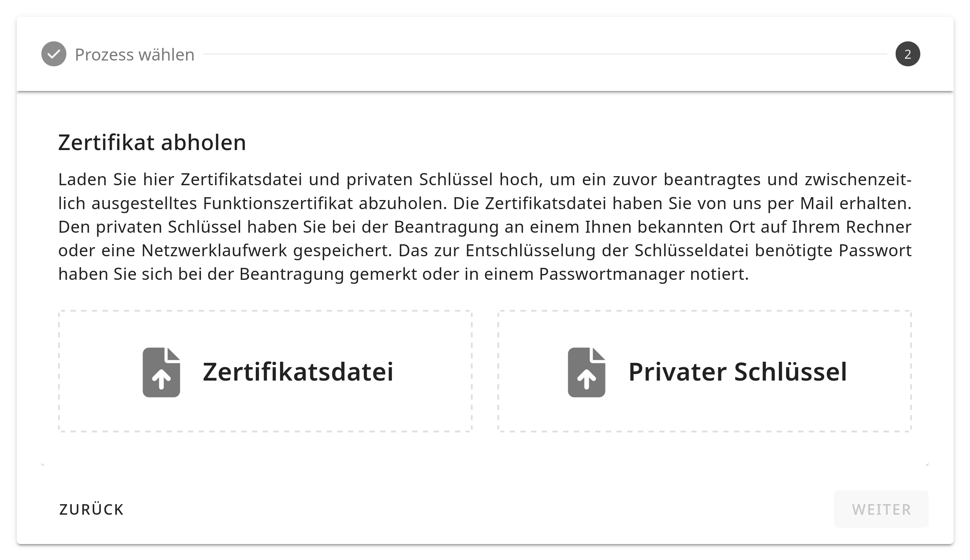Click the word "Schlüsseldatei" in the description
This screenshot has height=560, width=970.
pos(691,251)
